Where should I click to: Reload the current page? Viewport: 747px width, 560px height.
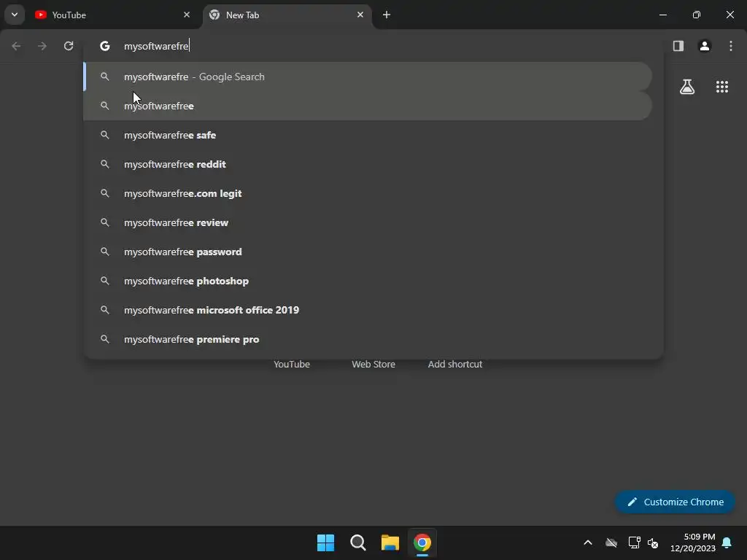point(69,46)
